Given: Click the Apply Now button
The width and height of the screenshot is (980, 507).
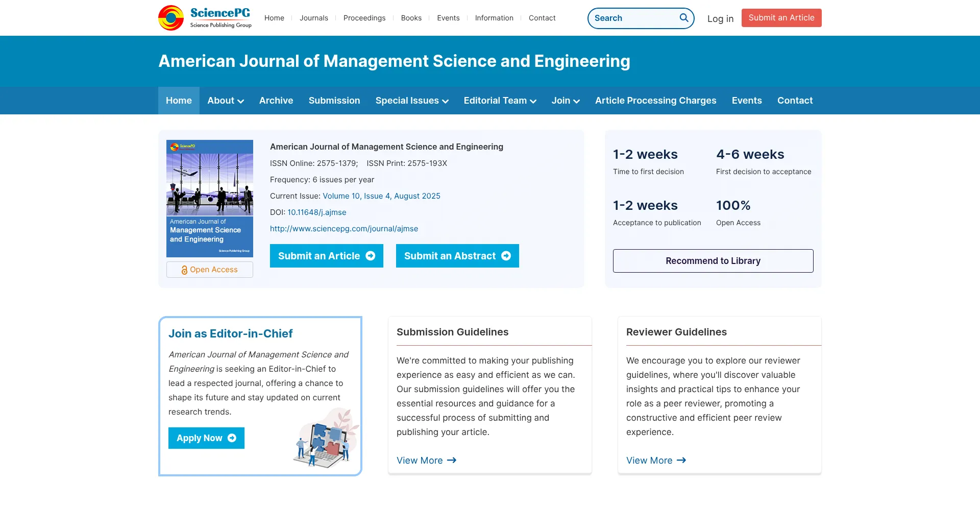Looking at the screenshot, I should 206,438.
